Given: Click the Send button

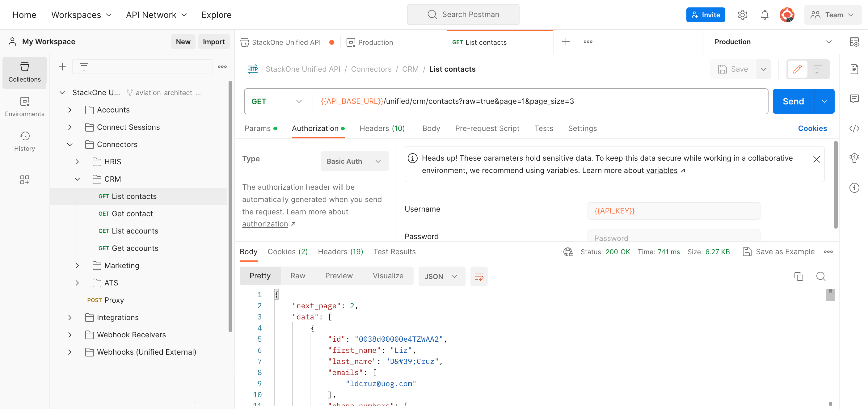Looking at the screenshot, I should (x=793, y=101).
